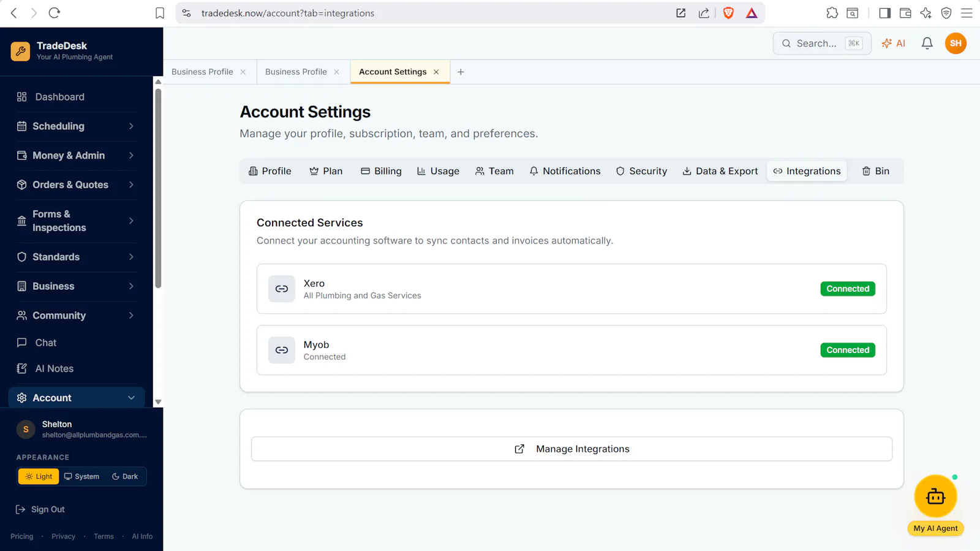Viewport: 980px width, 551px height.
Task: Open the AI sparkle assistant in header
Action: point(893,43)
